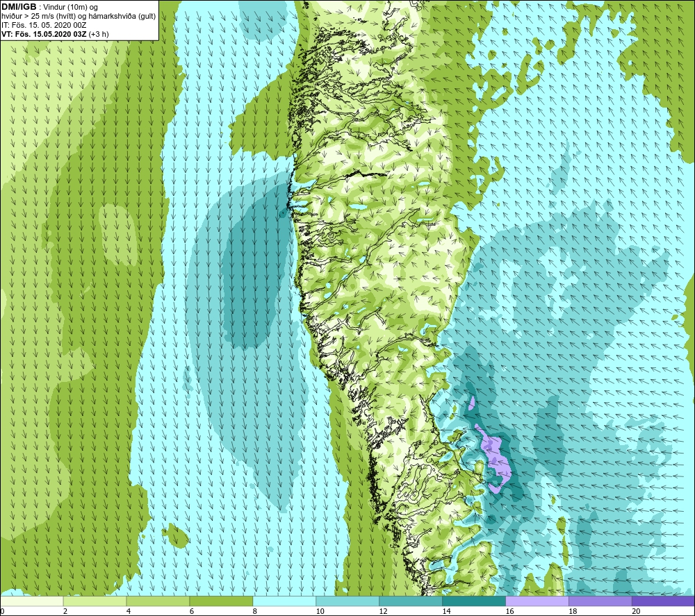Pick the 10–12 m/s light teal legend swatch

click(x=347, y=601)
